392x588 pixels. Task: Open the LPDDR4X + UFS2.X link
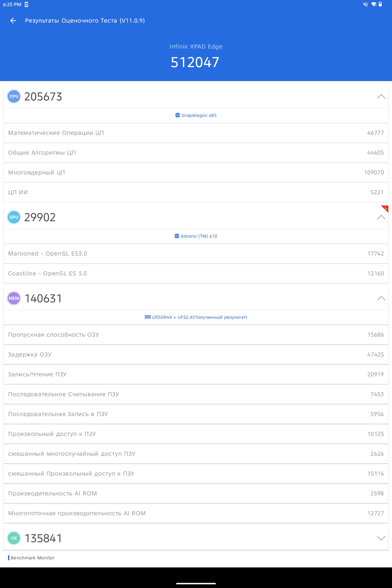coord(196,317)
